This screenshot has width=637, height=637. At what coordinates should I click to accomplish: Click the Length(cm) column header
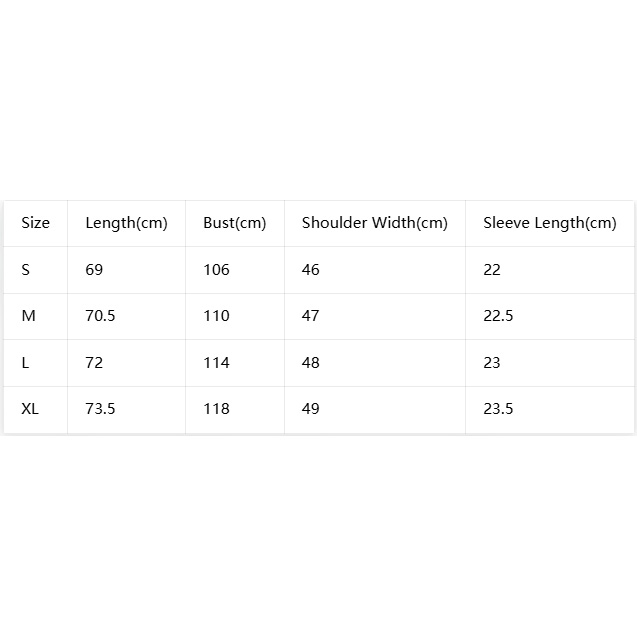coord(126,223)
